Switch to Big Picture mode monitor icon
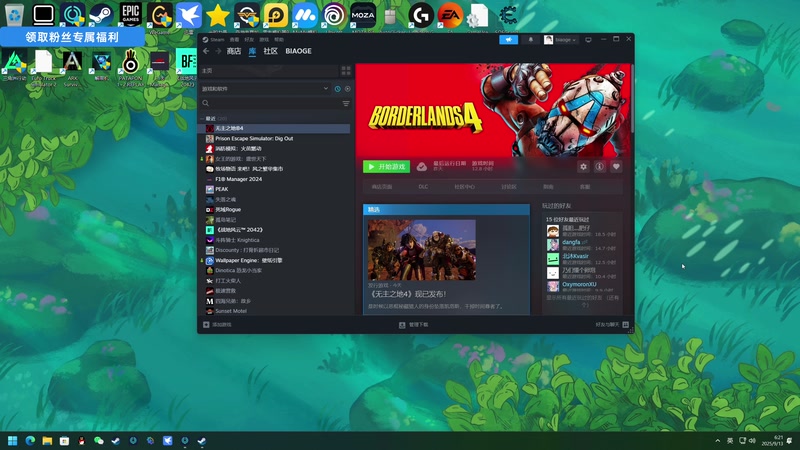The image size is (800, 450). 588,39
